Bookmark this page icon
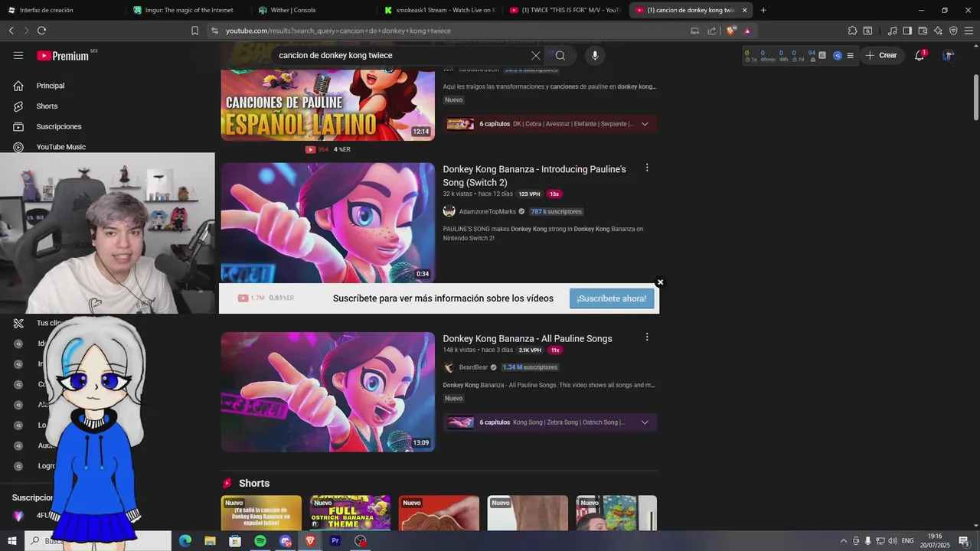 [x=194, y=31]
